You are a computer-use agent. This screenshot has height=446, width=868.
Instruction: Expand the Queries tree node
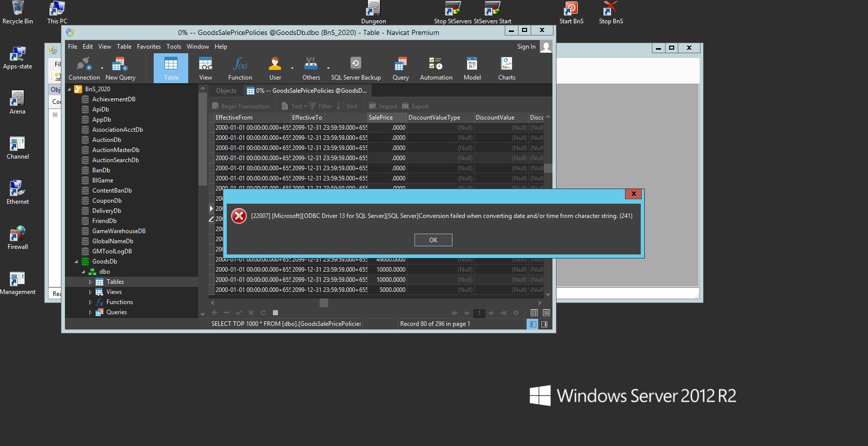(x=90, y=312)
